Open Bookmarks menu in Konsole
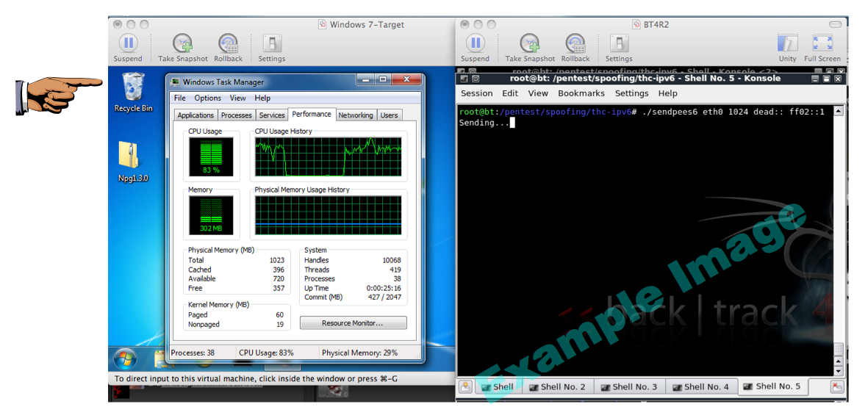 (x=581, y=93)
